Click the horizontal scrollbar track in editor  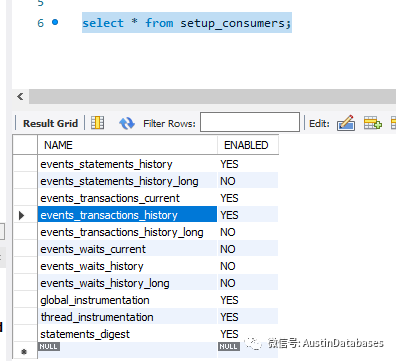212,97
